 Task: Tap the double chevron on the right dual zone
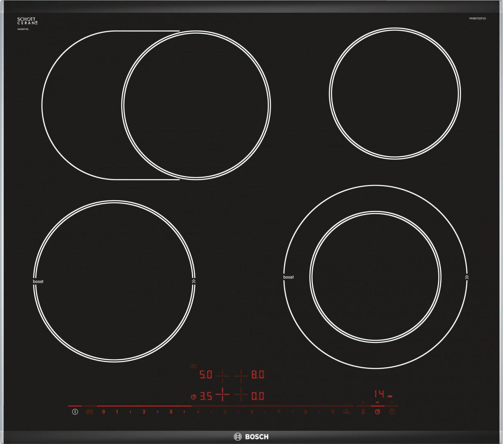pos(467,277)
